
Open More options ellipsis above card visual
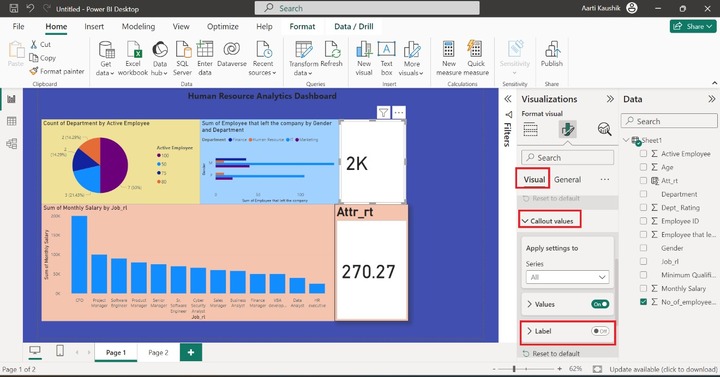tap(399, 112)
